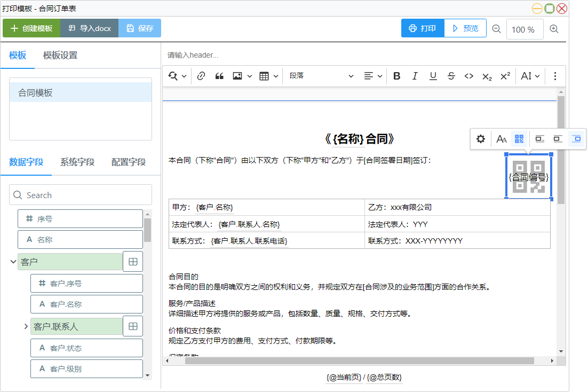Switch to the 模板设置 tab

(x=60, y=55)
